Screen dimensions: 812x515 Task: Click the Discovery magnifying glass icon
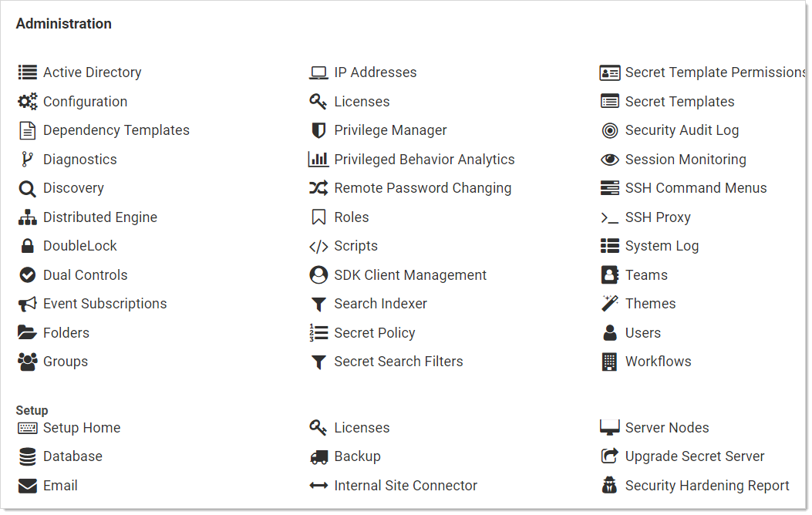28,189
